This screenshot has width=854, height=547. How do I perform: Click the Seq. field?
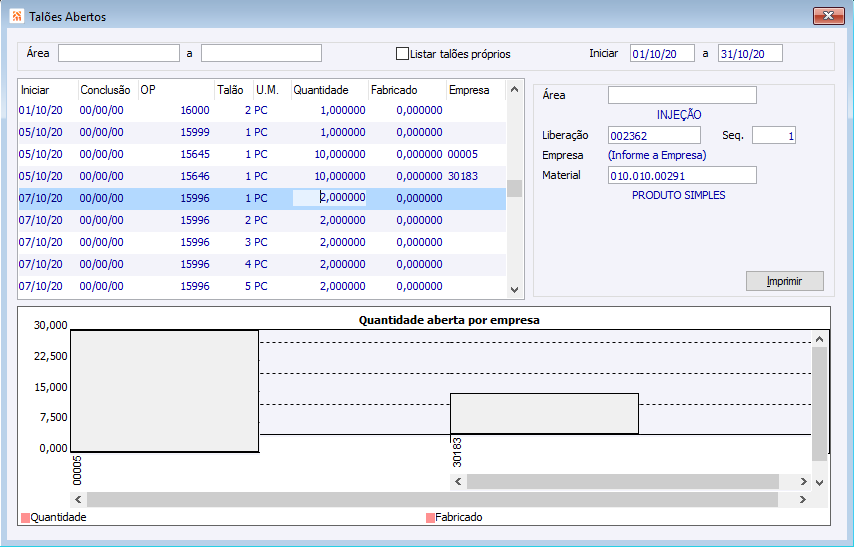tap(774, 135)
